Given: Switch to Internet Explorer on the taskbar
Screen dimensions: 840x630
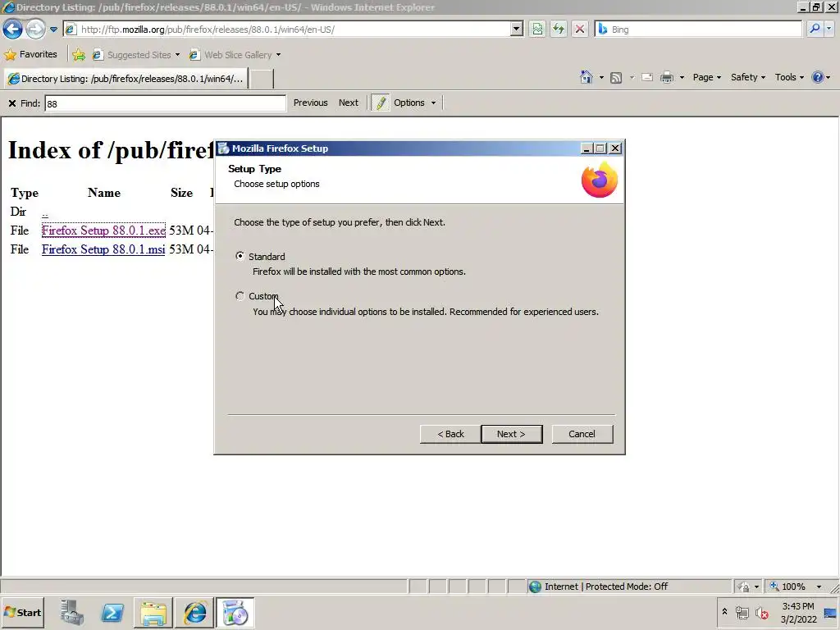Looking at the screenshot, I should point(195,612).
